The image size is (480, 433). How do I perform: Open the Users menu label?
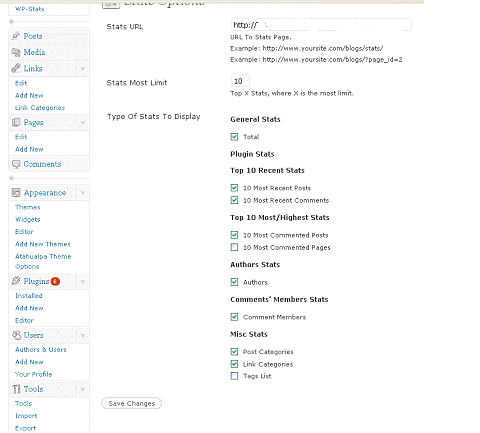[33, 335]
